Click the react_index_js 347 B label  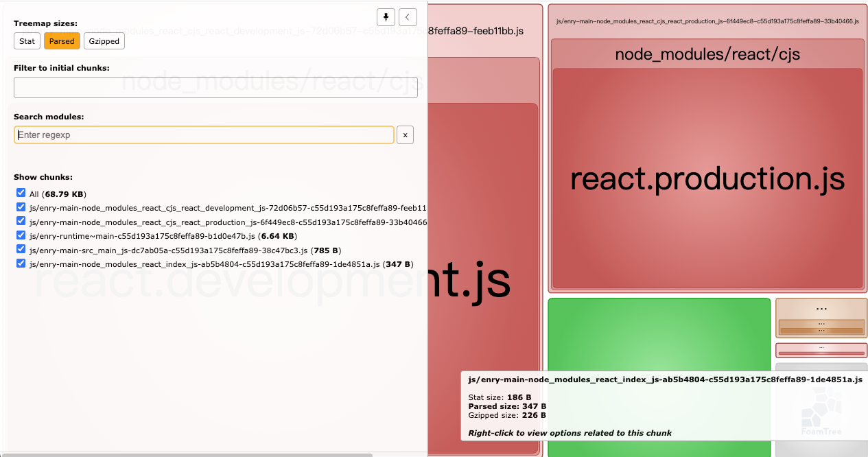[x=221, y=263]
